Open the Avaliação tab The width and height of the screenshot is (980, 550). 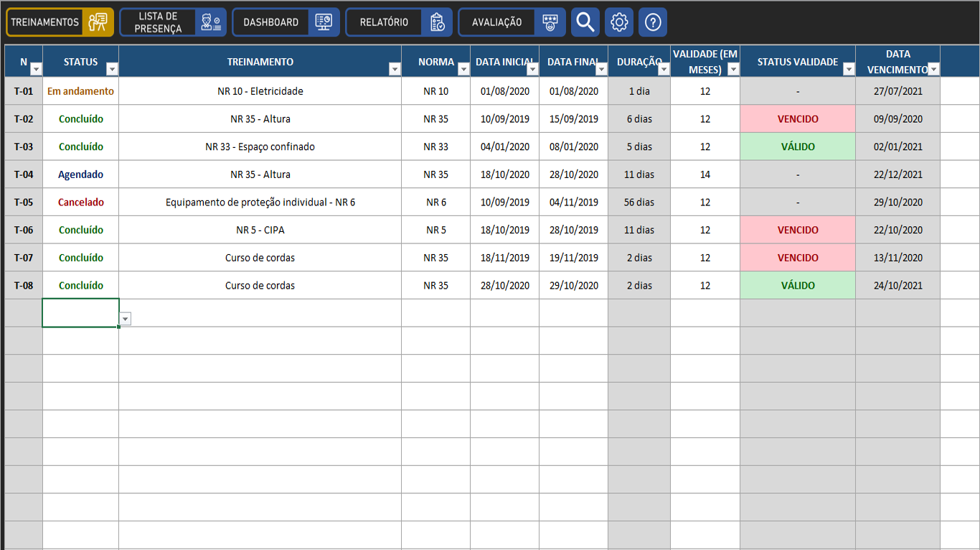tap(512, 22)
